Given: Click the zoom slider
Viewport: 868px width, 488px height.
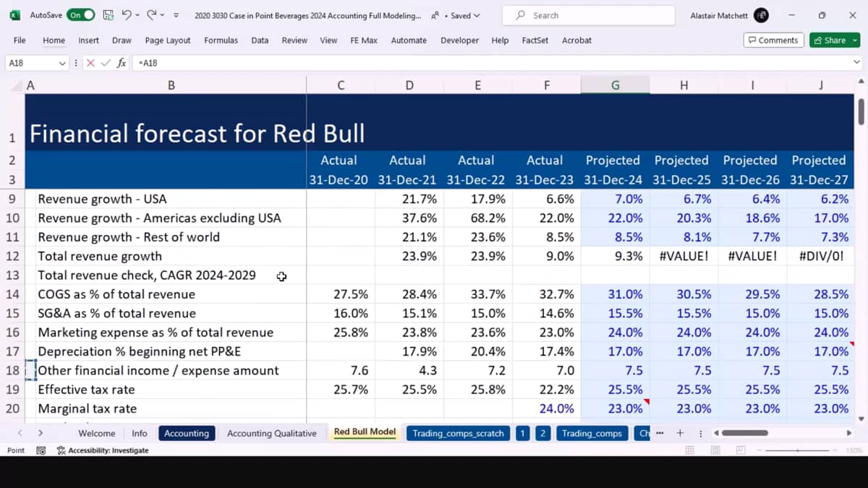Looking at the screenshot, I should point(797,450).
